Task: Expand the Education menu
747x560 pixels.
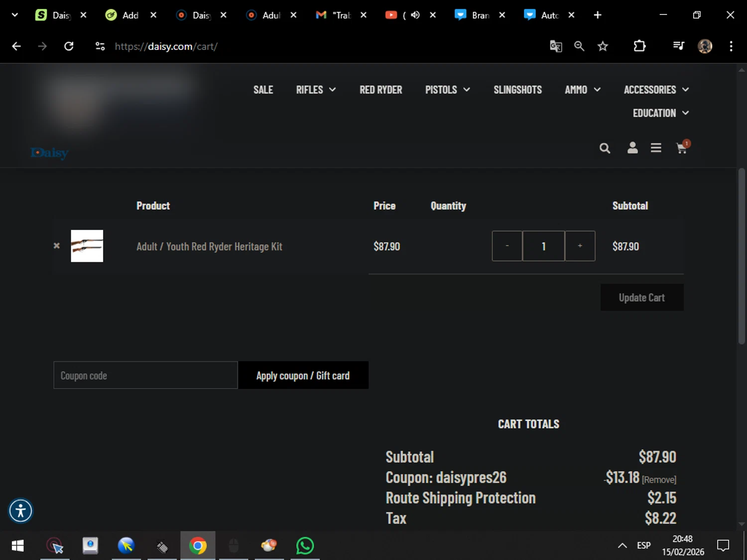Action: (x=660, y=113)
